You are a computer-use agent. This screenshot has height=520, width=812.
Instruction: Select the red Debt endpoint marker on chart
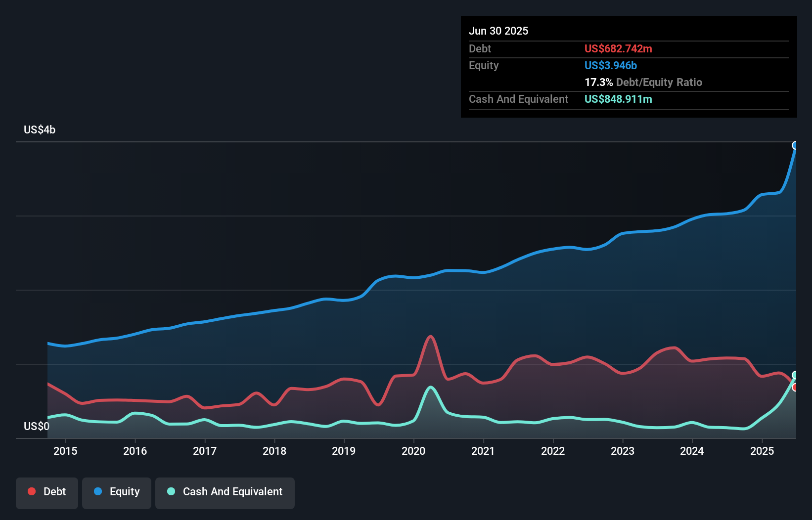click(795, 386)
